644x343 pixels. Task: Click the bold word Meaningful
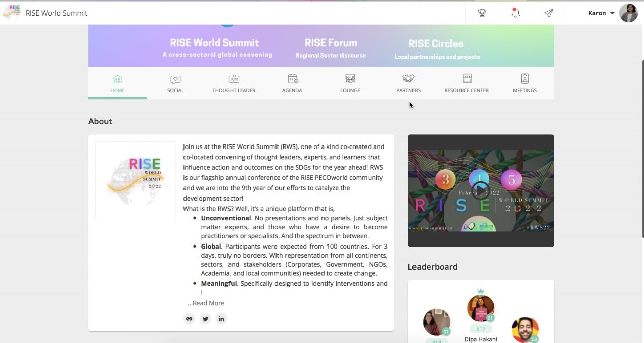[x=218, y=284]
